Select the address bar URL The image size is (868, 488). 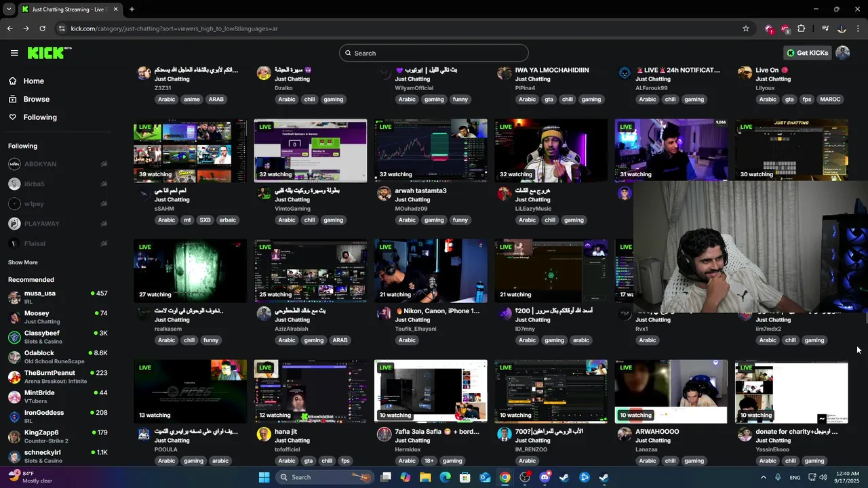pyautogui.click(x=174, y=28)
